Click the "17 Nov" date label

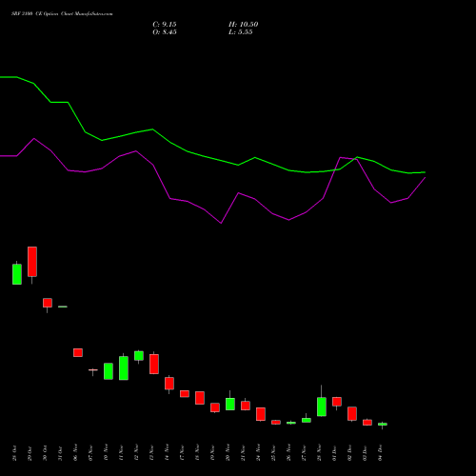tap(182, 453)
